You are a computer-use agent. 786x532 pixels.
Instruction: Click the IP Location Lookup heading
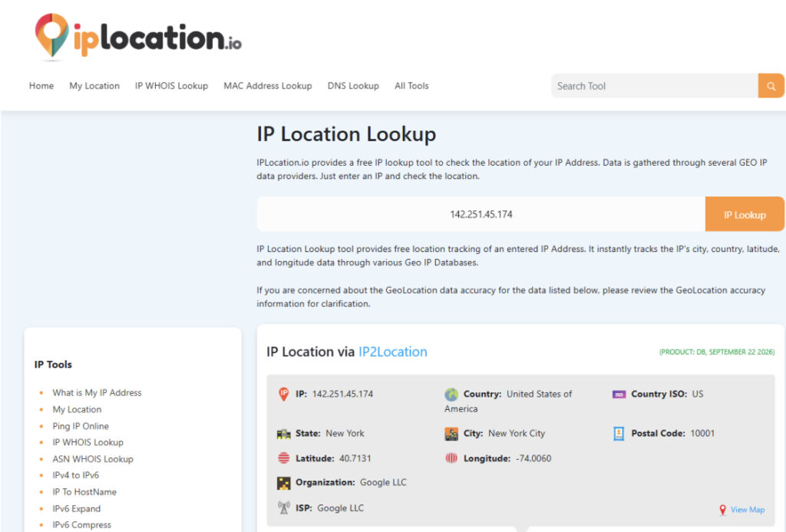point(346,134)
